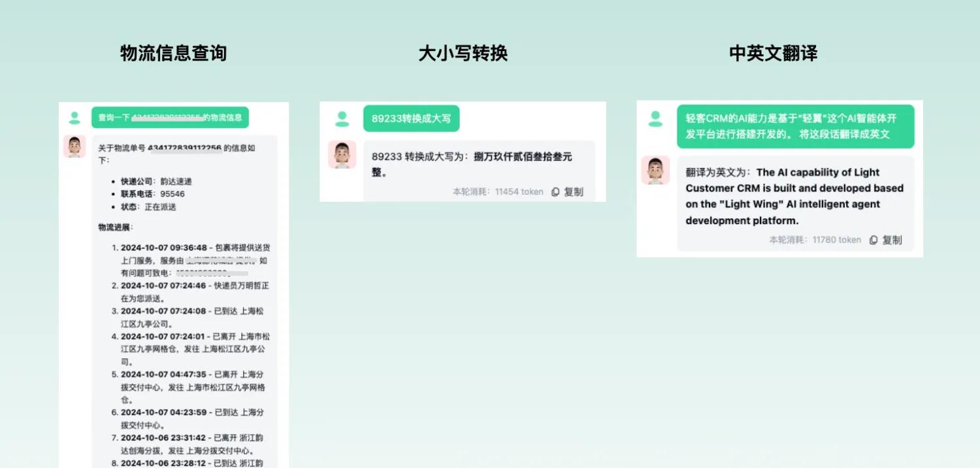Viewport: 980px width, 468px height.
Task: Click the copy icon under the translation reply
Action: 874,240
